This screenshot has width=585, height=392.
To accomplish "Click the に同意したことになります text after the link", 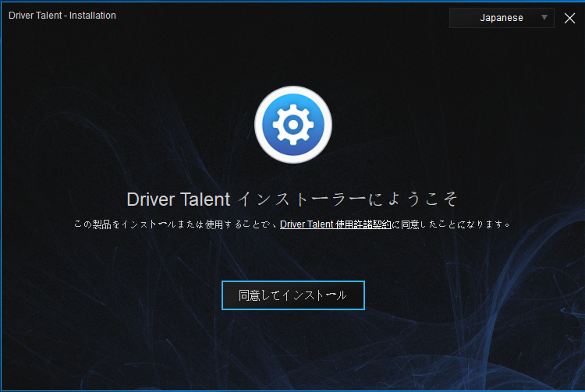I will pyautogui.click(x=452, y=224).
